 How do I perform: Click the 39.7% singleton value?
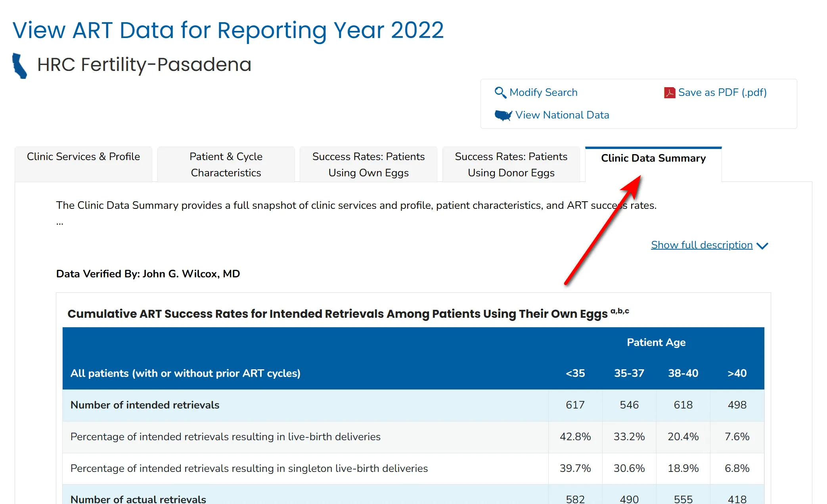coord(575,468)
